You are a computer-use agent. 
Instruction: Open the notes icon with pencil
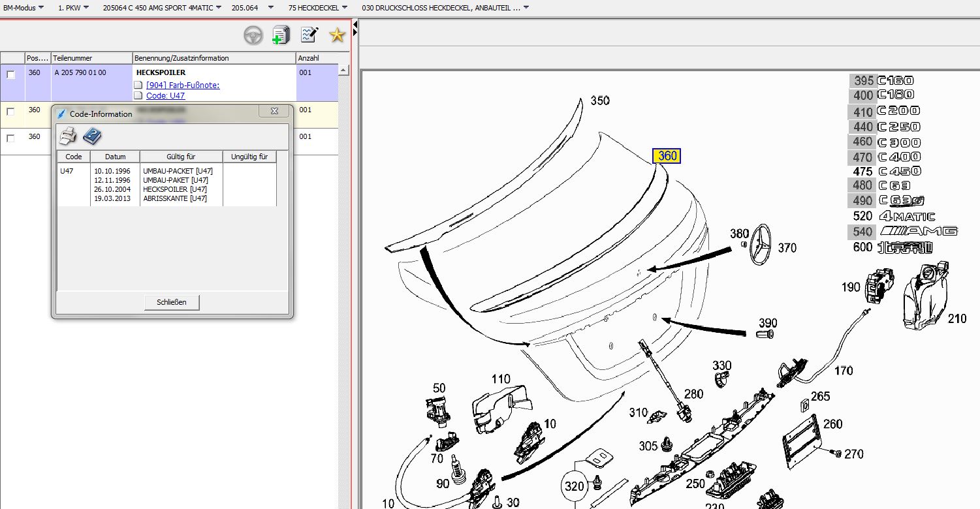tap(309, 35)
